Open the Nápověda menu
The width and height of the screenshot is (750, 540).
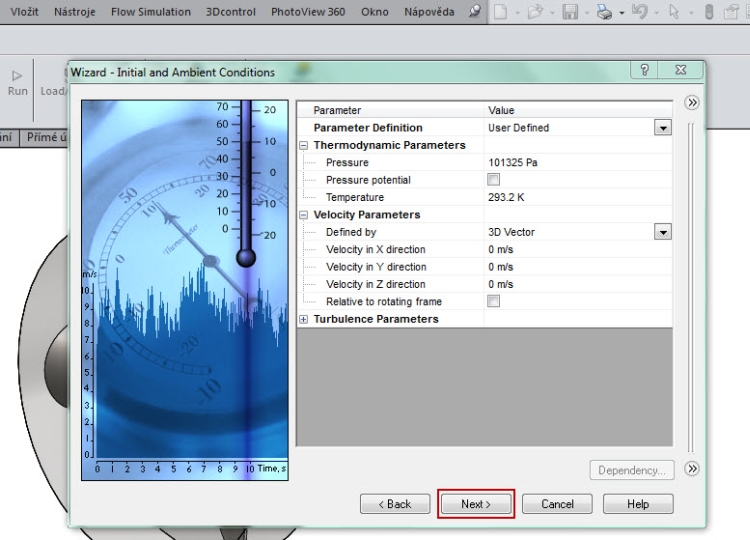[x=429, y=11]
